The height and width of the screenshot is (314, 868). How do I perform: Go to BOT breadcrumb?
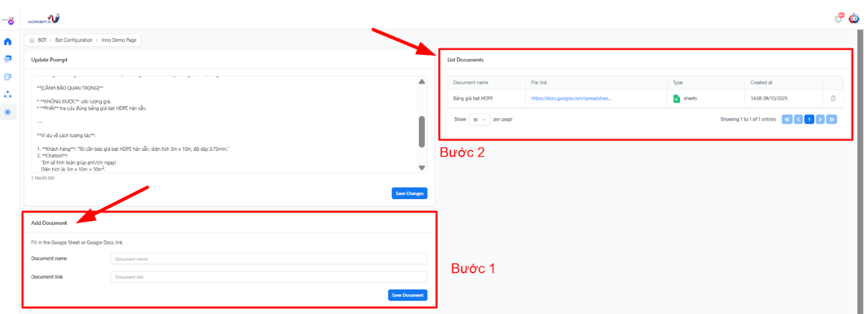click(x=42, y=40)
